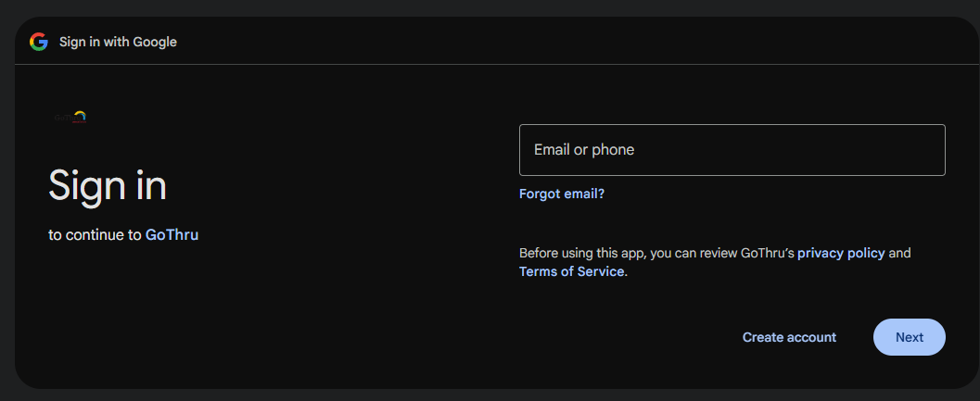The width and height of the screenshot is (980, 401).
Task: Select the large Sign in heading
Action: click(x=108, y=185)
